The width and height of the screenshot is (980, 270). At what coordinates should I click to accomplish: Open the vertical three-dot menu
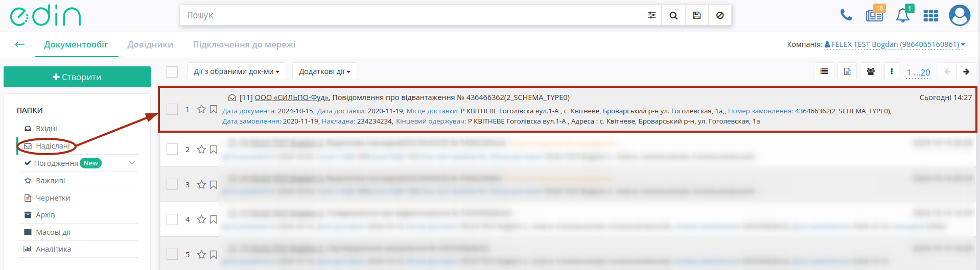pyautogui.click(x=892, y=71)
